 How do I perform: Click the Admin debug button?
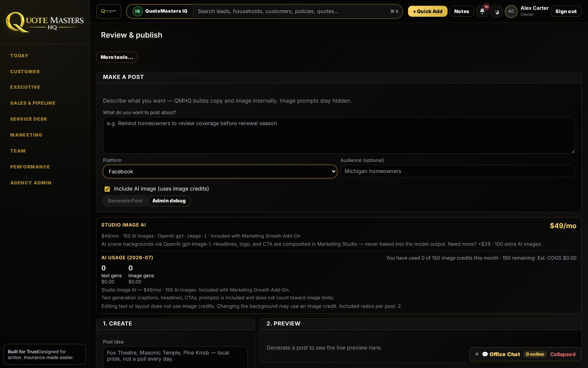coord(169,201)
